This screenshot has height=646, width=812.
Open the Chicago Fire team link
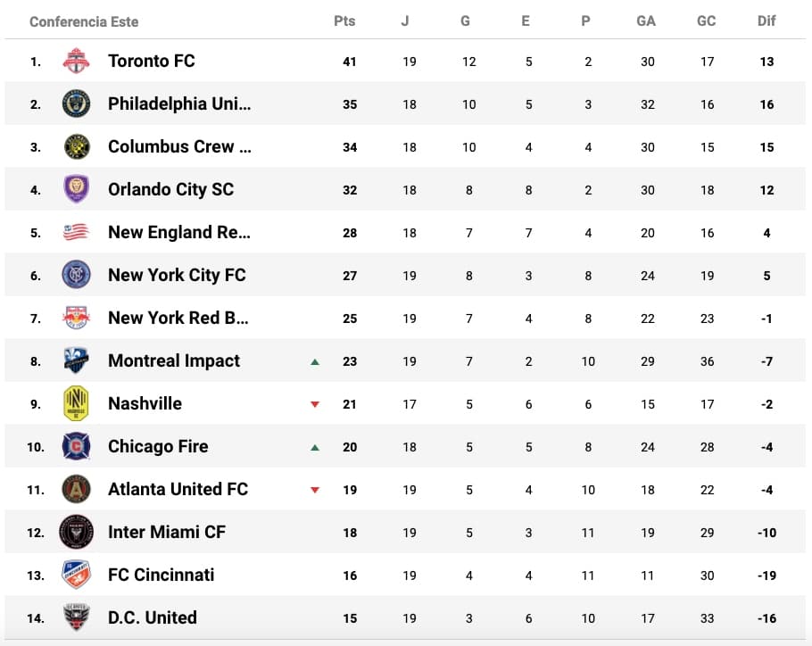[158, 446]
